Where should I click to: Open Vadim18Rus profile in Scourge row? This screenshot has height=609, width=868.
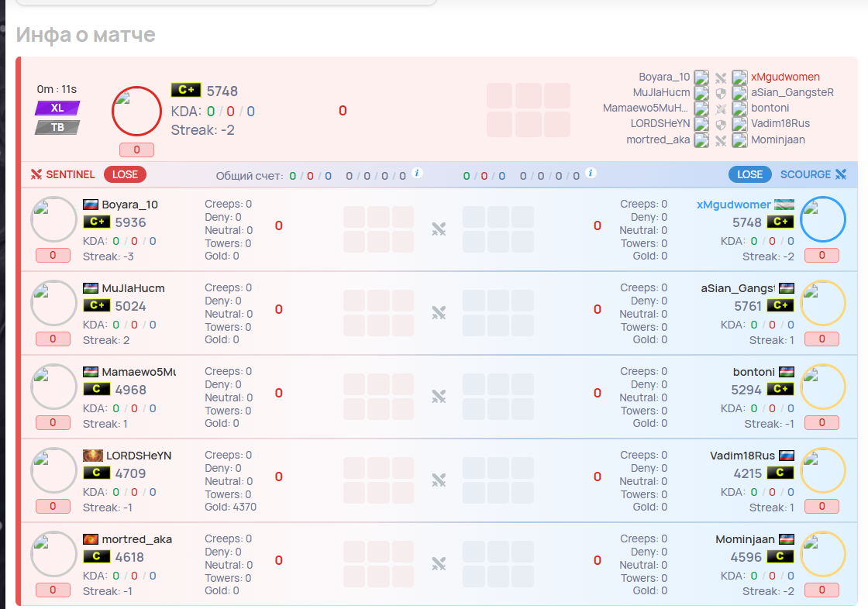tap(742, 456)
